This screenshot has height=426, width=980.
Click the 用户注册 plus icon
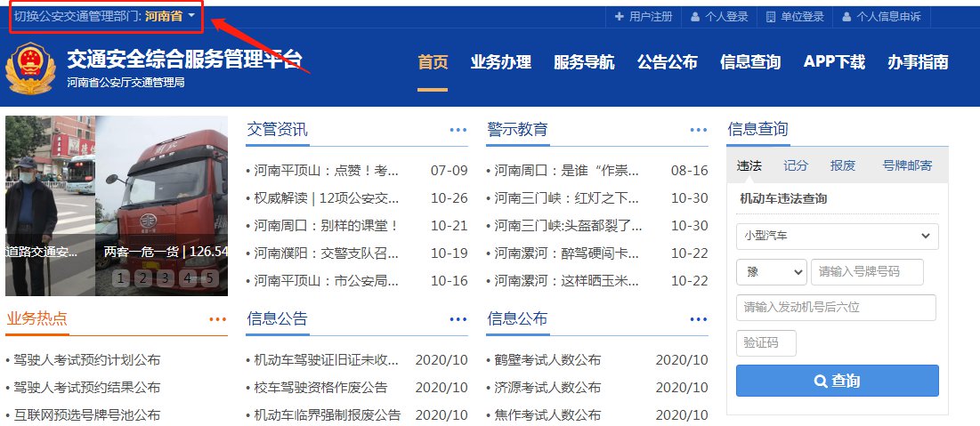pos(620,16)
